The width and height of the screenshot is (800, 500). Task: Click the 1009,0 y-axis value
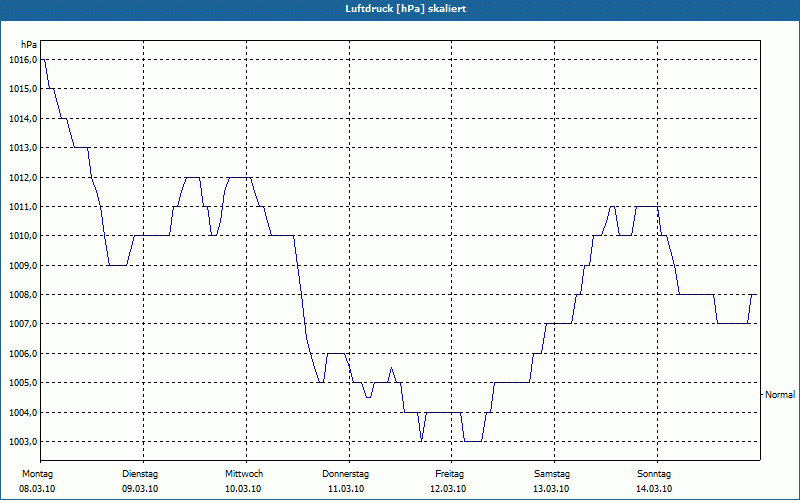[x=23, y=265]
